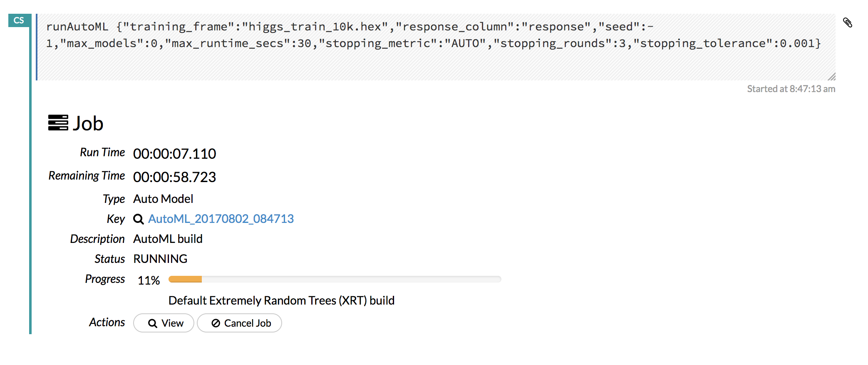Click the RUNNING status text
This screenshot has height=365, width=868.
(160, 259)
